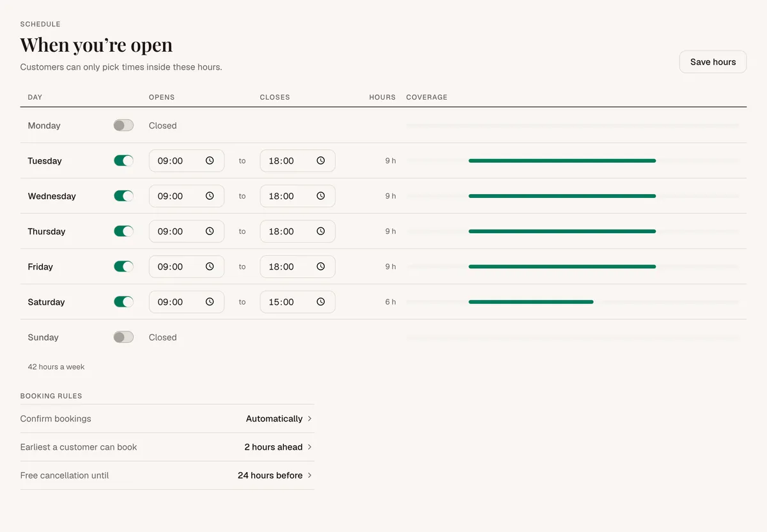The height and width of the screenshot is (532, 767).
Task: Open Earliest a customer can book chevron
Action: pos(310,447)
